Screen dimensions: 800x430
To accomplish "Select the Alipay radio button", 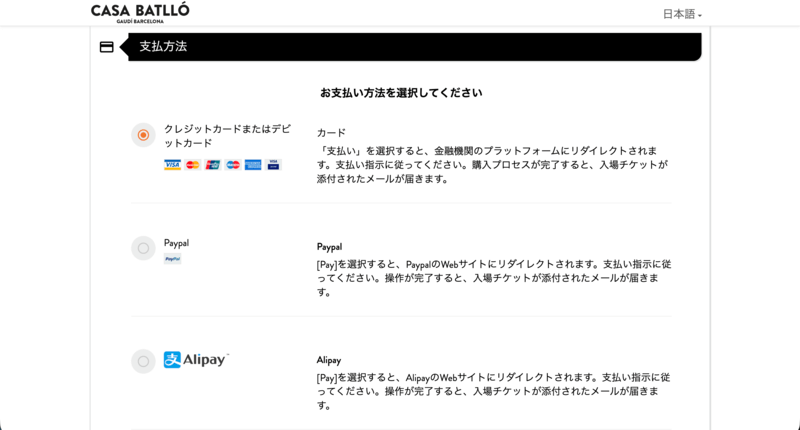I will [x=143, y=361].
